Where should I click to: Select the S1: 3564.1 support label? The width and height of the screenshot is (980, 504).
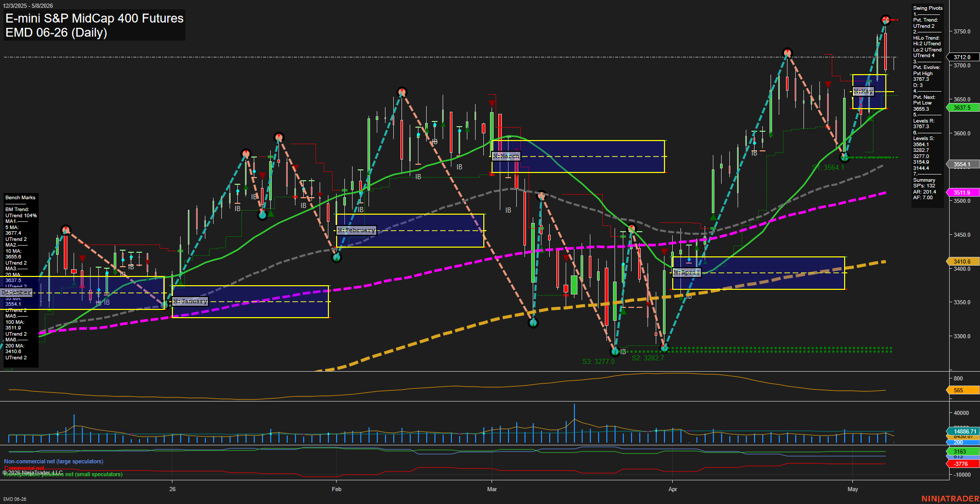(828, 167)
